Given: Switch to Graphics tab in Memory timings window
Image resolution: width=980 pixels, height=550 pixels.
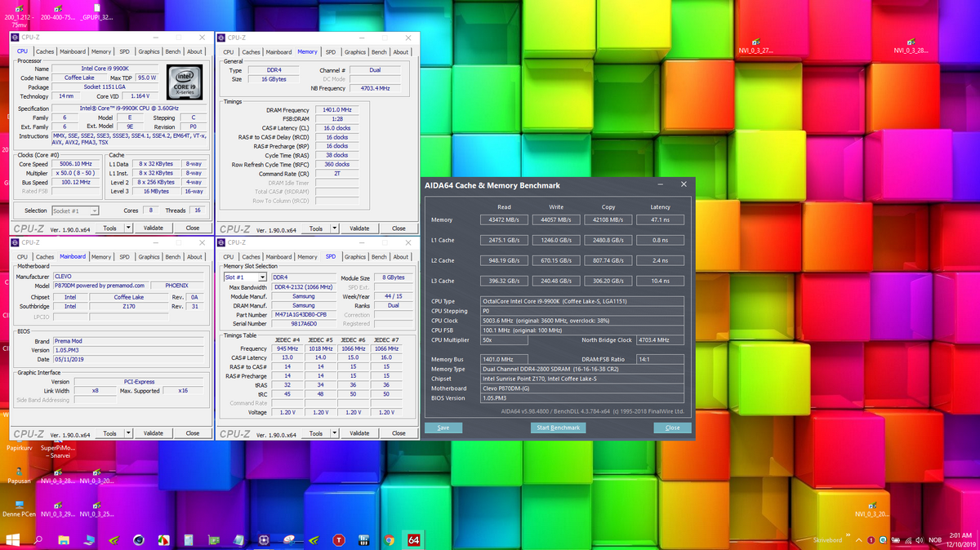Looking at the screenshot, I should (355, 51).
